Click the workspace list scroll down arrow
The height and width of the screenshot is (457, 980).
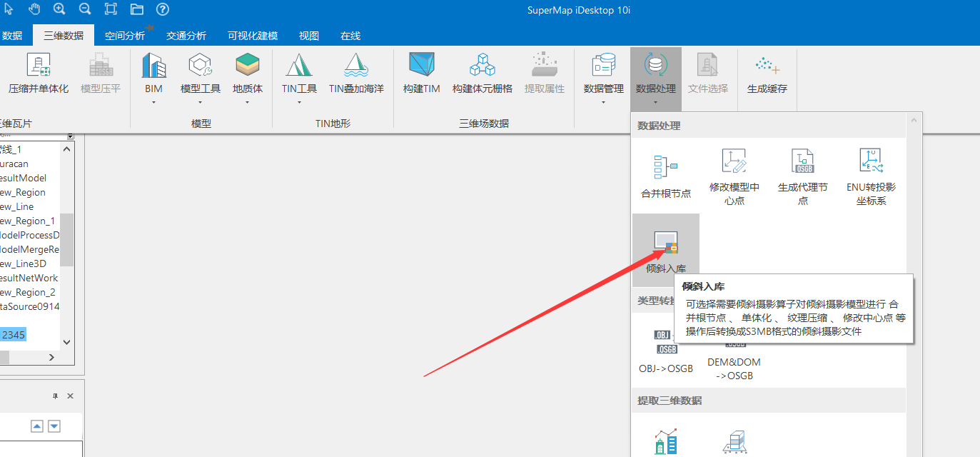pyautogui.click(x=66, y=342)
